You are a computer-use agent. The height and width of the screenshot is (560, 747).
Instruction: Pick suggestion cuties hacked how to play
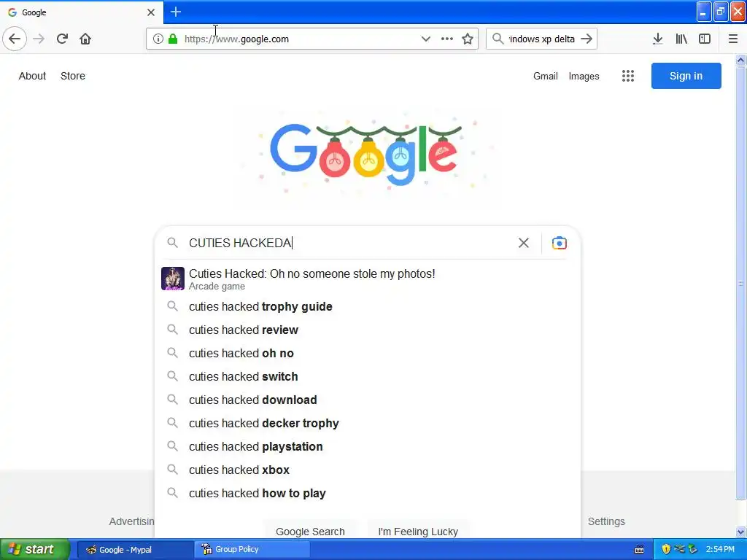click(368, 494)
